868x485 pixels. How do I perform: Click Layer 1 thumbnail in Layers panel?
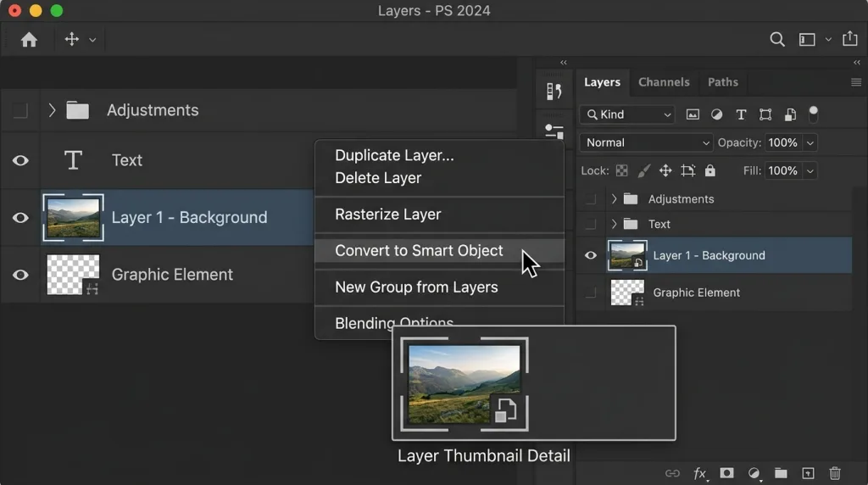pyautogui.click(x=627, y=255)
